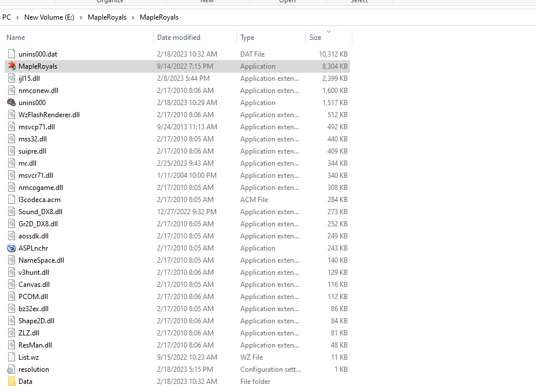536x392 pixels.
Task: Click the mss32.dll file icon
Action: tap(12, 139)
